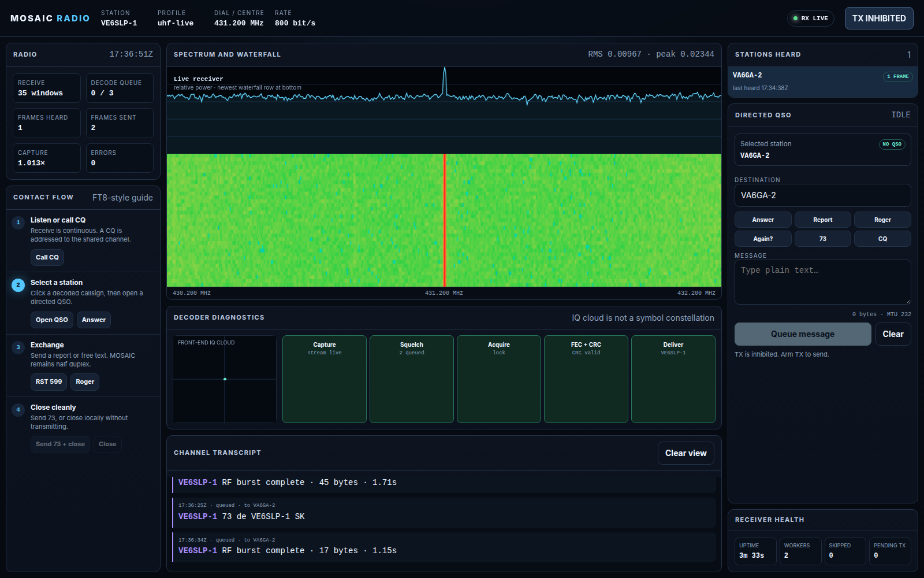Open the FEC + CRC decoder stage card
This screenshot has width=924, height=578.
(x=586, y=379)
